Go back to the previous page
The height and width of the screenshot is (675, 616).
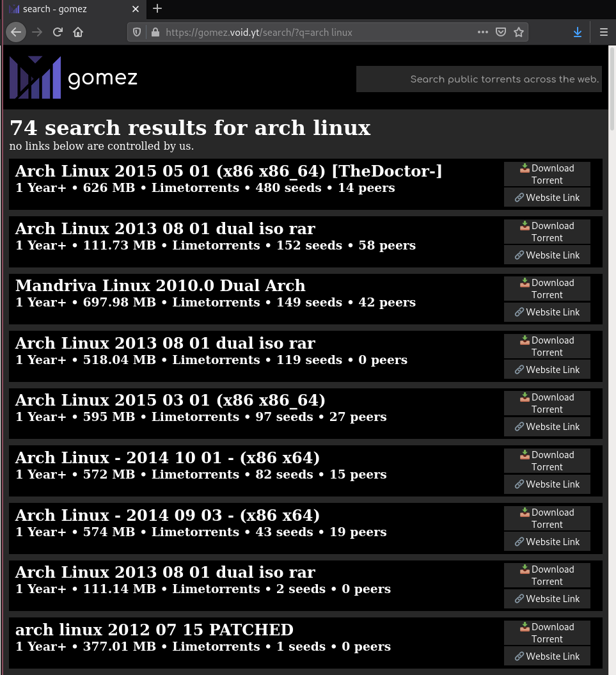[x=16, y=32]
